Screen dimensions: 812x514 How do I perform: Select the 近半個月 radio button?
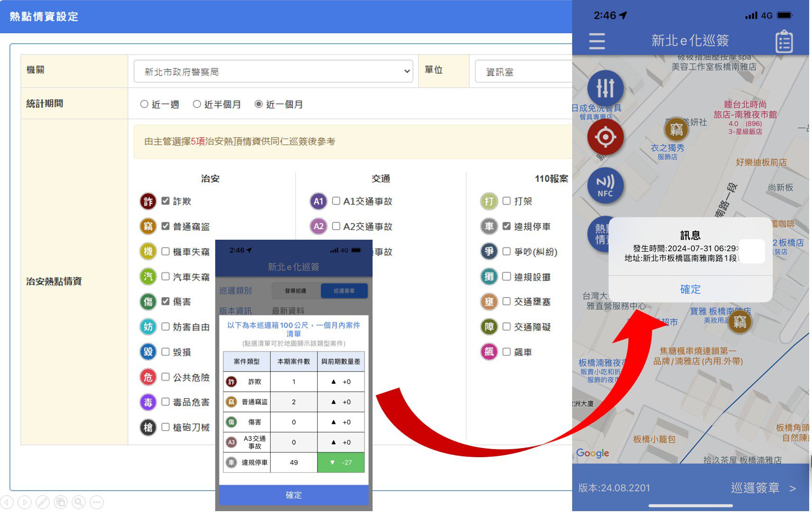[197, 104]
